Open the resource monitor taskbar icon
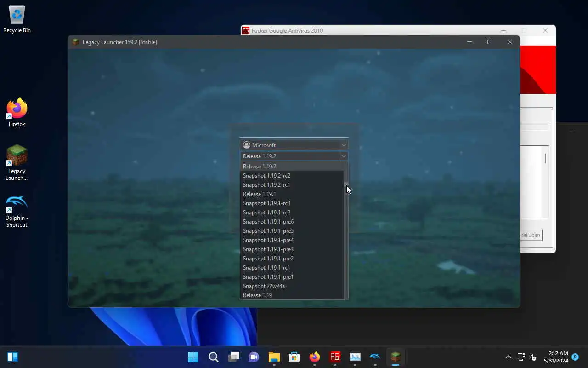 (x=355, y=357)
